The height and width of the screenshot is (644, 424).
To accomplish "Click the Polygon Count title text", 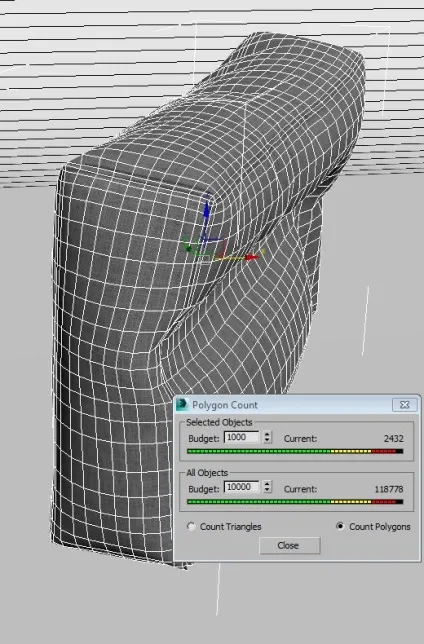I will [225, 405].
